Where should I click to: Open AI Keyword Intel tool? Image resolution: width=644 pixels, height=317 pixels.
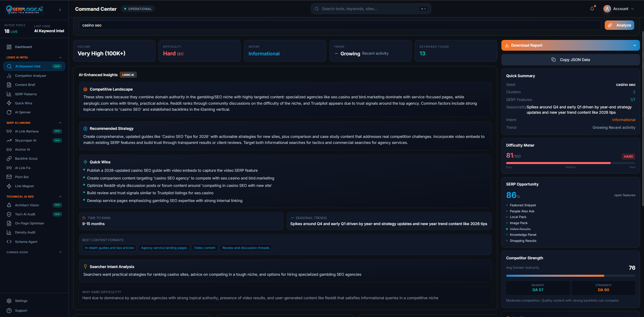[34, 66]
